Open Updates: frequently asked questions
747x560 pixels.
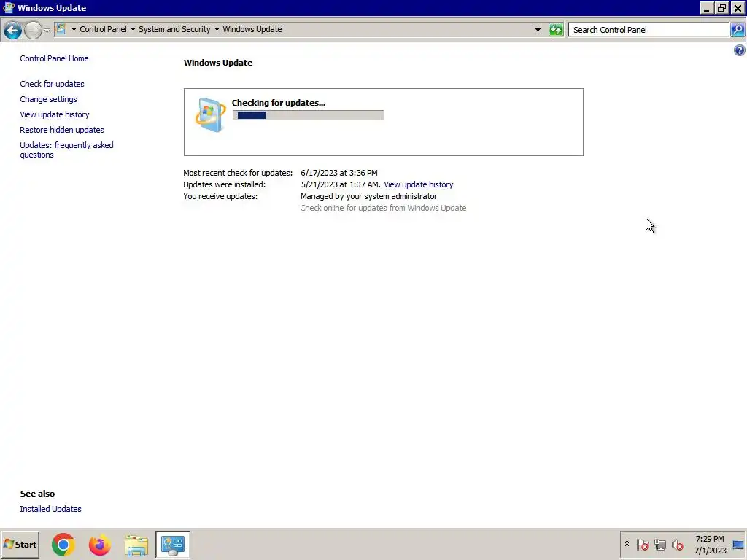[66, 150]
